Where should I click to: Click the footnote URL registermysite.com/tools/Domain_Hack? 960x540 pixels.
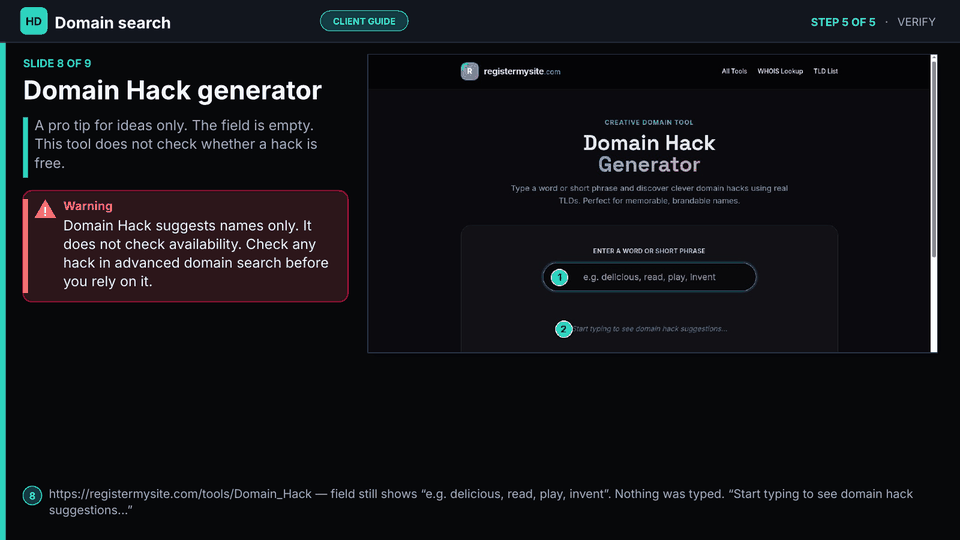point(181,494)
